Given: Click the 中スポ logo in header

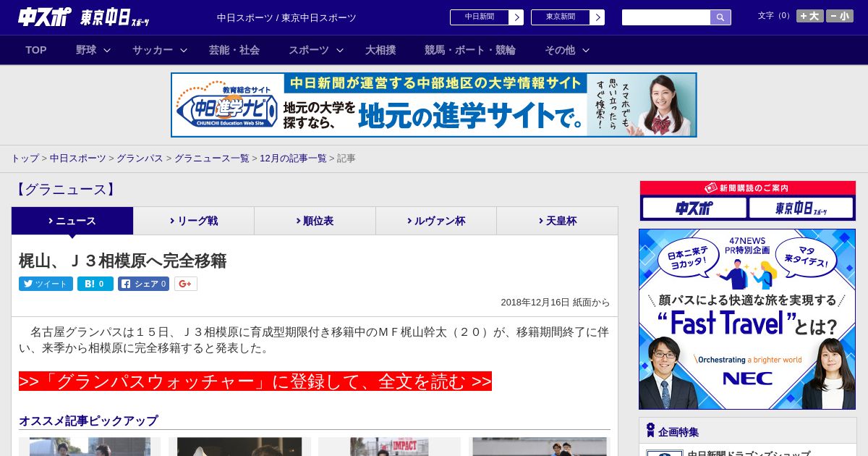Looking at the screenshot, I should pos(45,17).
